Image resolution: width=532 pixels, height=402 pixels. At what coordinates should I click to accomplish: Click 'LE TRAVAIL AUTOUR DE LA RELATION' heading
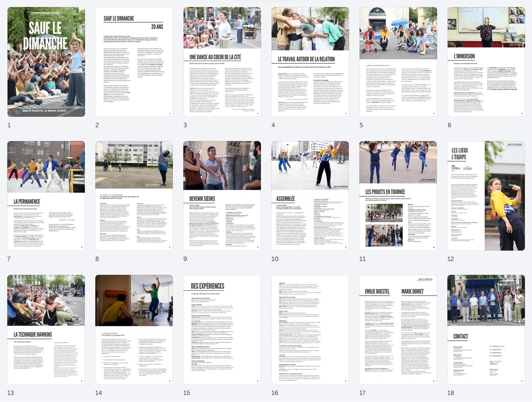(x=306, y=59)
